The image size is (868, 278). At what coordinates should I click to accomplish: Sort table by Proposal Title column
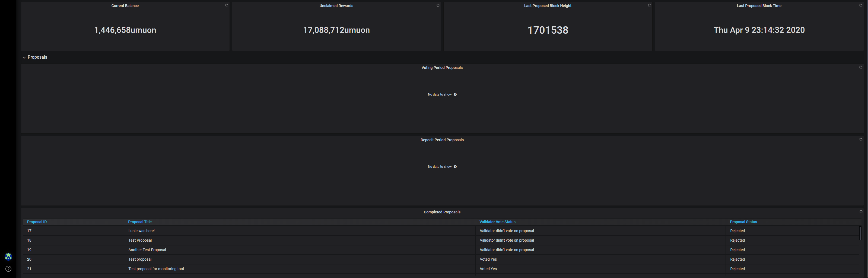(x=140, y=222)
